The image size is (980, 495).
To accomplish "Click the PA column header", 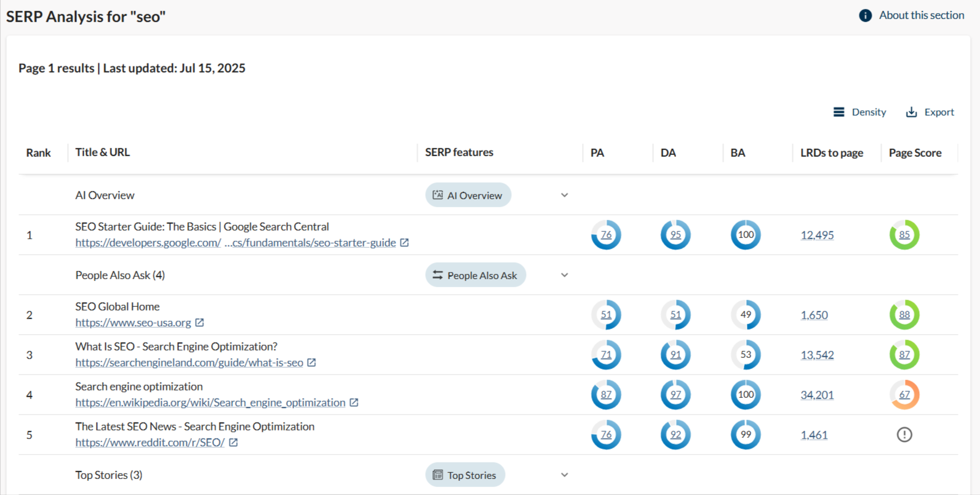I will (x=597, y=152).
